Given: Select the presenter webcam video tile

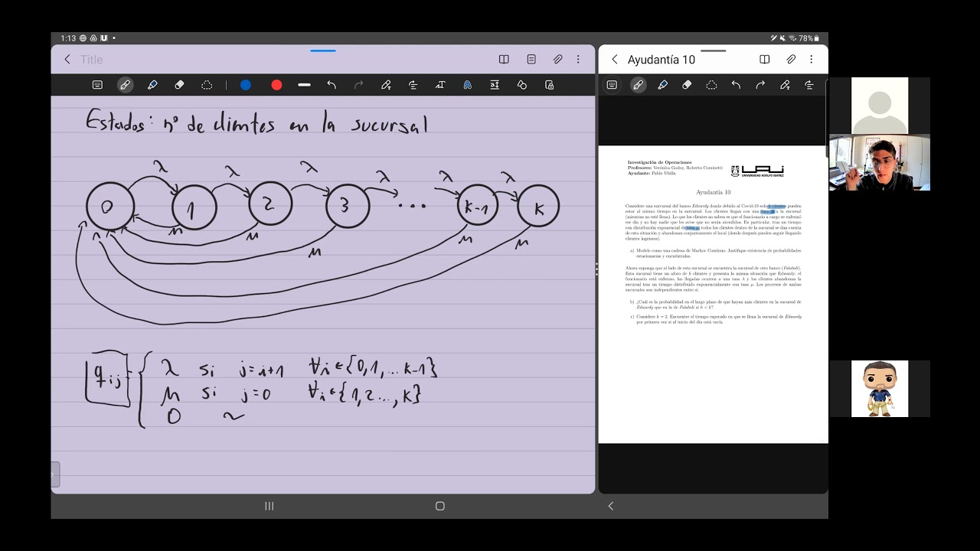Looking at the screenshot, I should pyautogui.click(x=880, y=162).
